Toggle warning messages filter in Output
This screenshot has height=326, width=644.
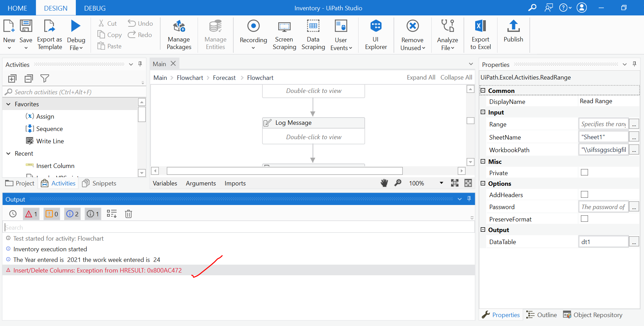click(52, 214)
